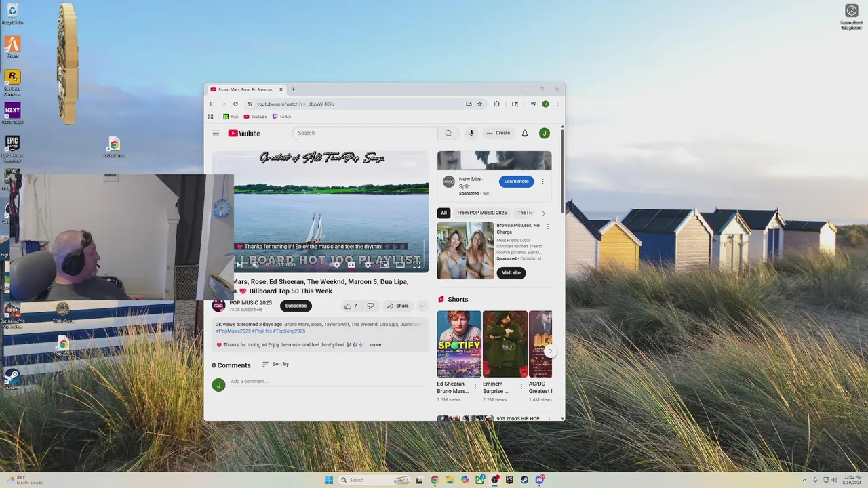Image resolution: width=868 pixels, height=488 pixels.
Task: Close the Bruno Mars YouTube tab
Action: point(281,89)
